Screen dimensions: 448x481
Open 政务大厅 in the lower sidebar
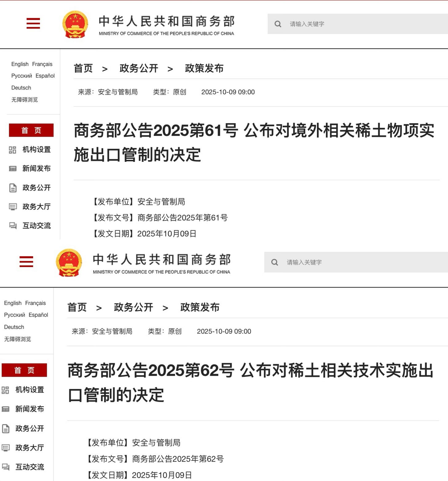click(x=30, y=448)
